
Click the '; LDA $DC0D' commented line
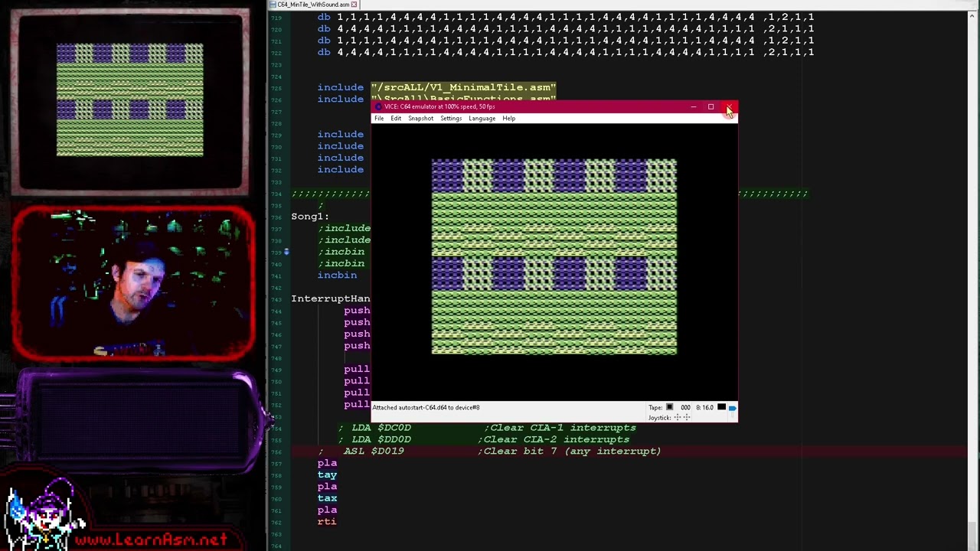pyautogui.click(x=374, y=428)
